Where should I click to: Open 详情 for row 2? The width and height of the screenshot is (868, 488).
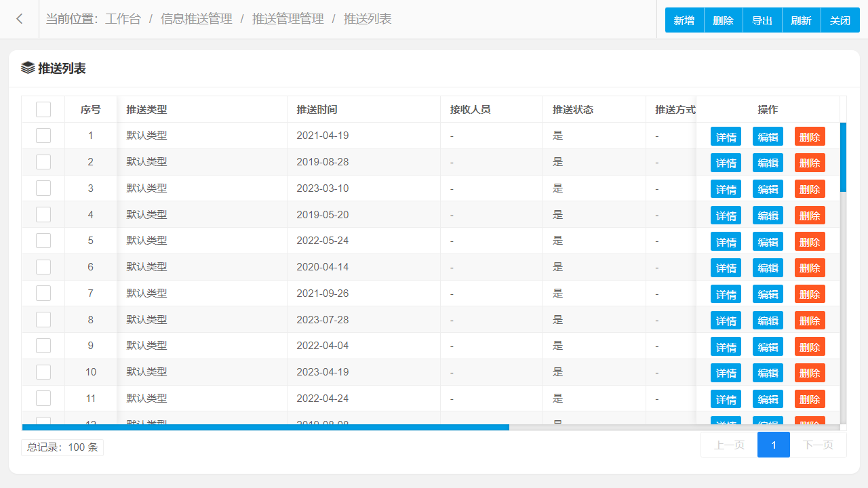(726, 163)
